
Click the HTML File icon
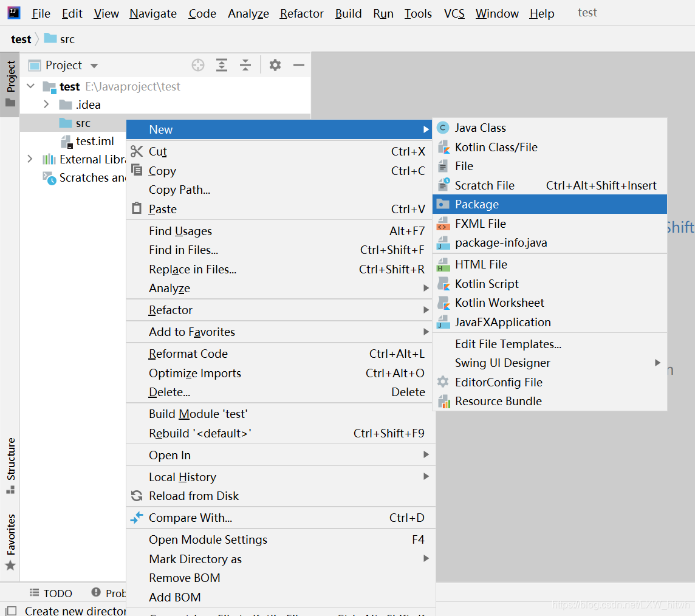(x=443, y=265)
